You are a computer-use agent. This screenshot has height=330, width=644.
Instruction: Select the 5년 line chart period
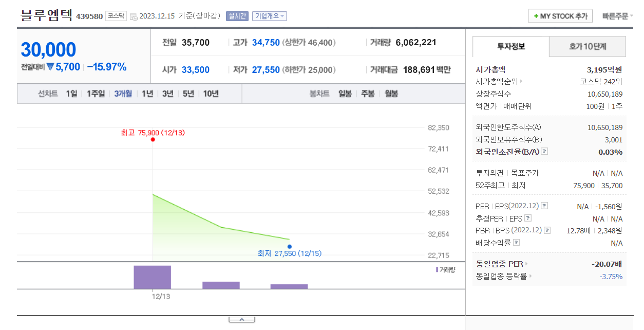pyautogui.click(x=188, y=94)
